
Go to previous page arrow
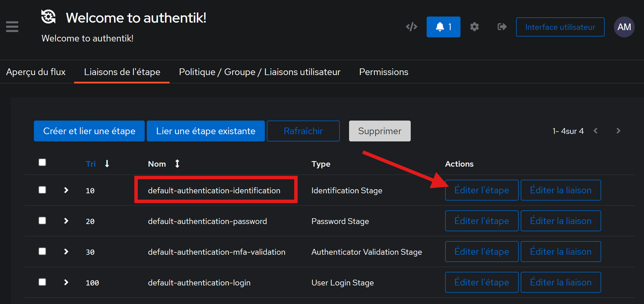pyautogui.click(x=595, y=131)
